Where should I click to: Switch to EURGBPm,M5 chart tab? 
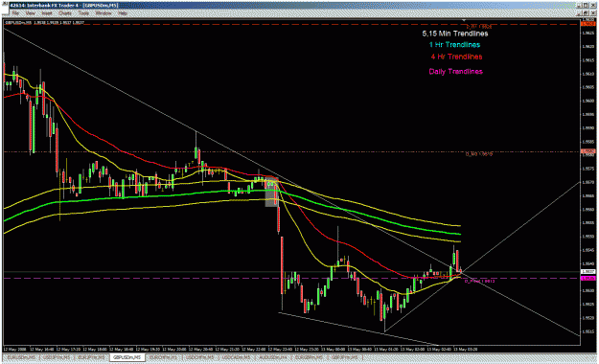308,357
